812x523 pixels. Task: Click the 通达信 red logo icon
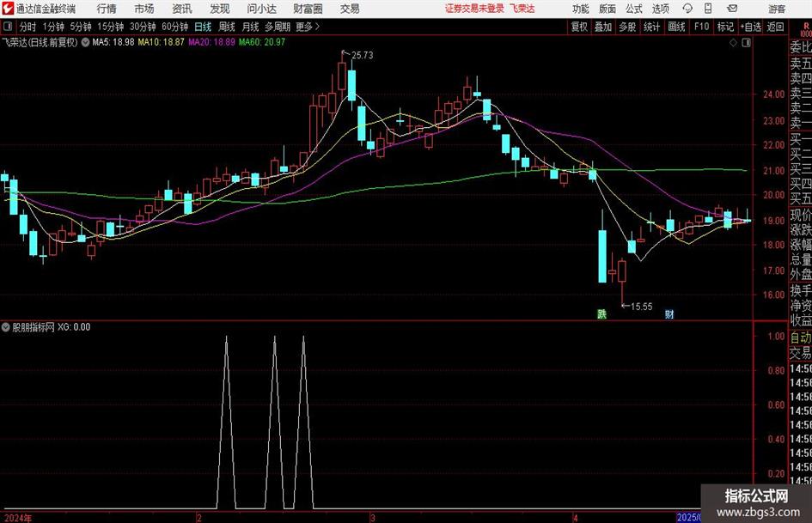(8, 9)
